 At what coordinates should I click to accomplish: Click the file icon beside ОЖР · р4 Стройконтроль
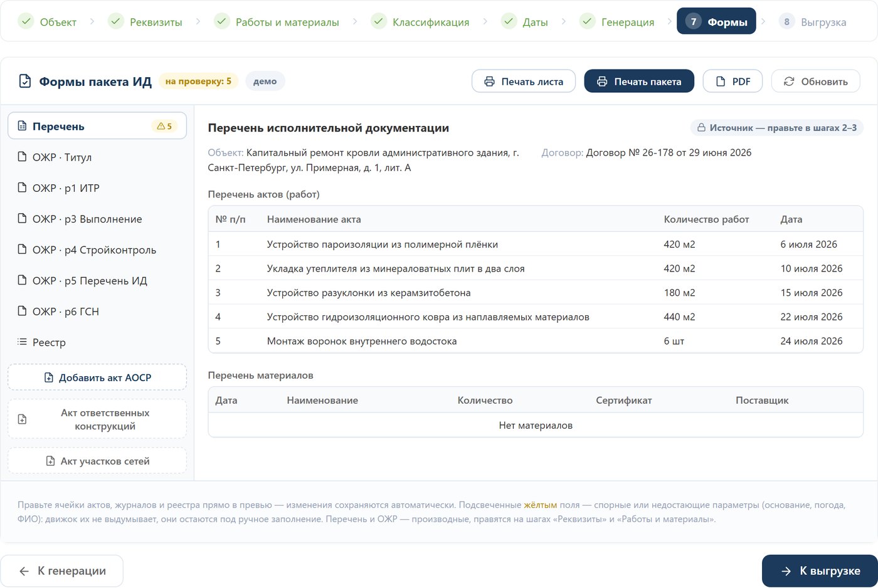tap(22, 249)
